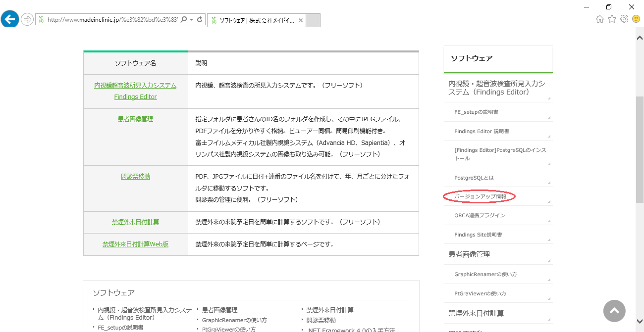The height and width of the screenshot is (332, 644).
Task: Open バージョンアップ情報 in the sidebar
Action: pos(480,196)
